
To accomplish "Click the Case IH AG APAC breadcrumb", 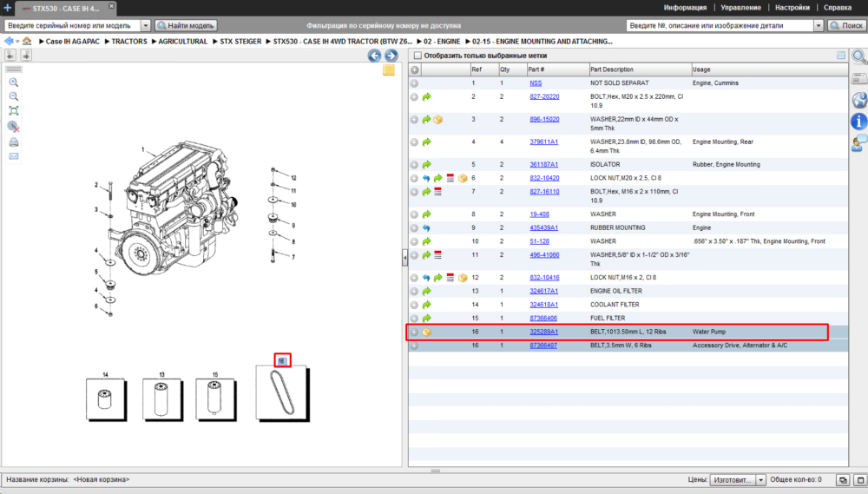I will 73,42.
